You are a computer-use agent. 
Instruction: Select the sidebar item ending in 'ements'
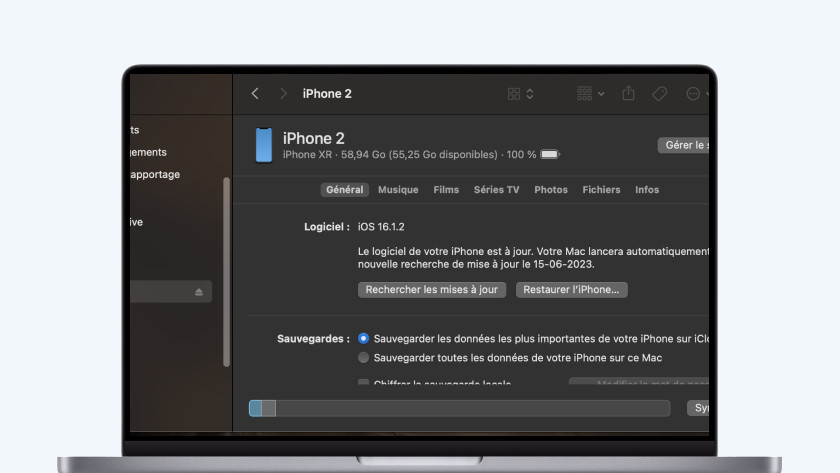[148, 152]
